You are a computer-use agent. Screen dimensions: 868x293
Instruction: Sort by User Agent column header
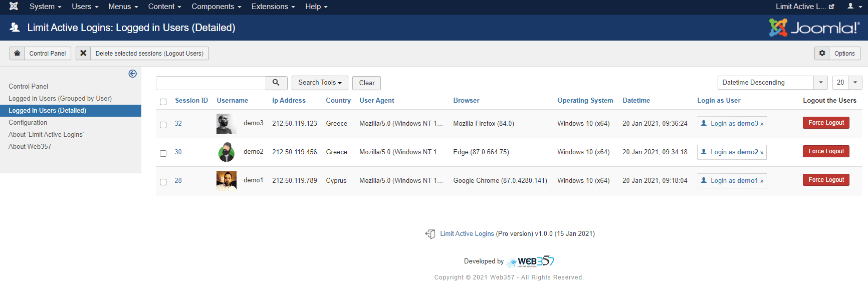click(x=377, y=100)
